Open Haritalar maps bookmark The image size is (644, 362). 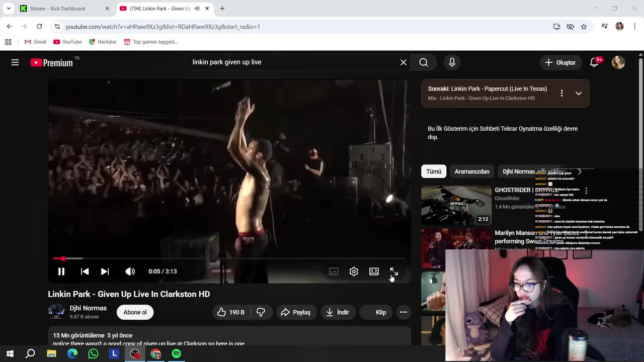coord(103,42)
